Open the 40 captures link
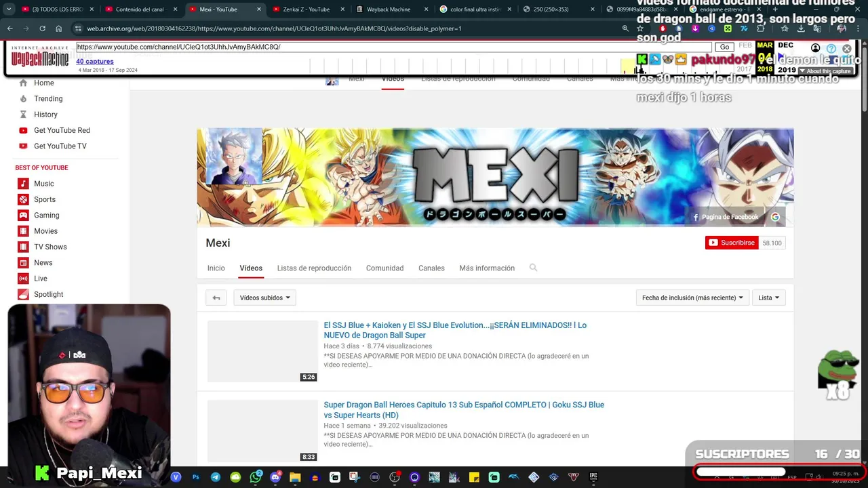The width and height of the screenshot is (868, 488). tap(95, 62)
